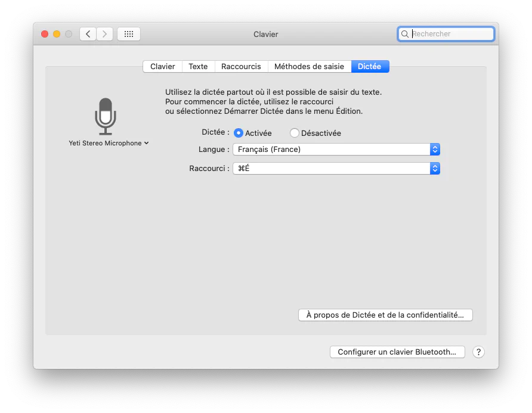Click the large microphone icon
532x413 pixels.
point(106,116)
